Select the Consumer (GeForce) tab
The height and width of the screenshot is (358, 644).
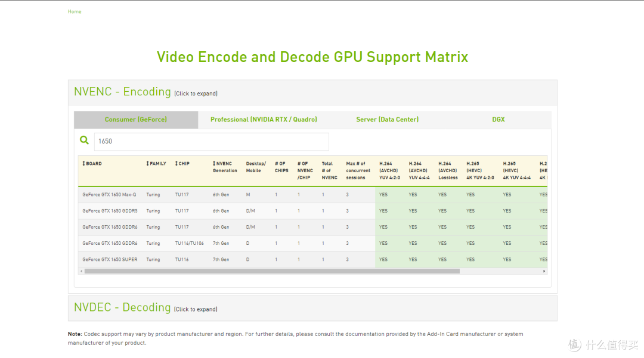(136, 119)
